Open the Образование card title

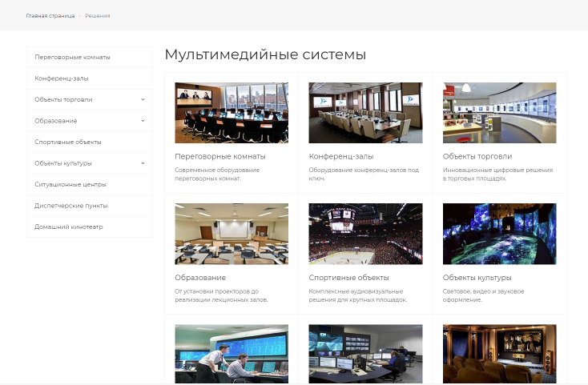point(200,278)
